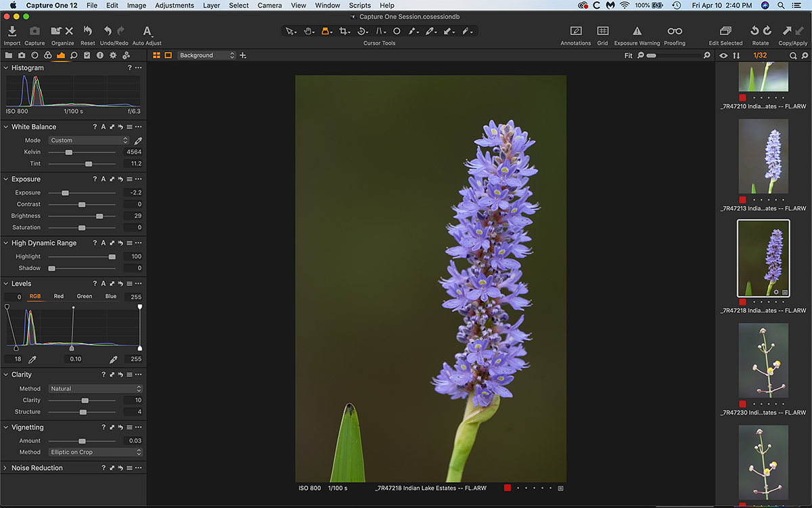Open the Scripts menu
The width and height of the screenshot is (812, 508).
(360, 5)
